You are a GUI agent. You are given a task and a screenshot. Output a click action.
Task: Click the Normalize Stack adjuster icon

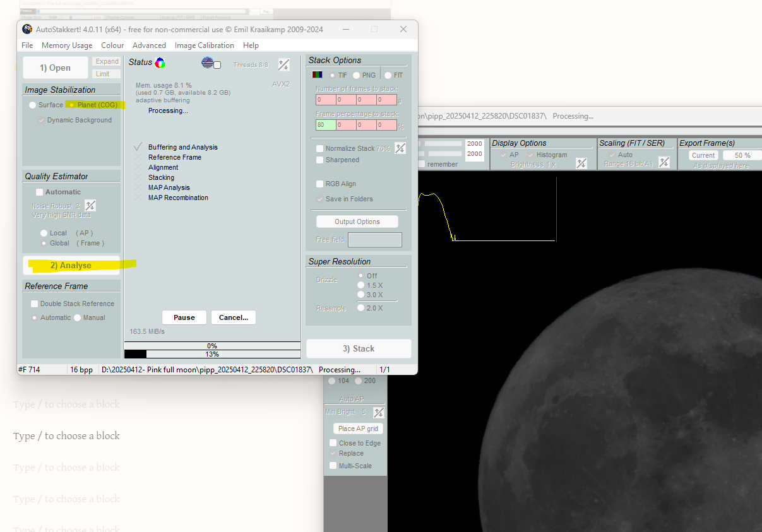tap(400, 148)
